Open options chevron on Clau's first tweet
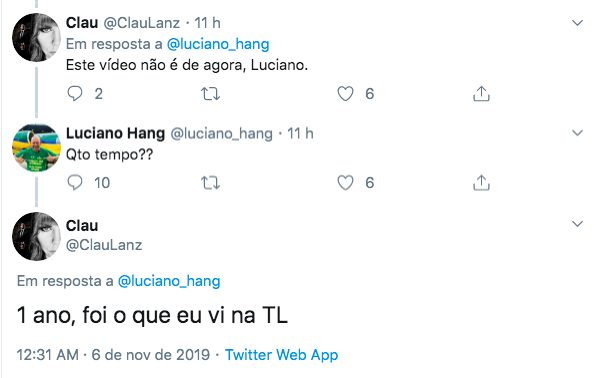Viewport: 600px width, 378px height. click(577, 23)
